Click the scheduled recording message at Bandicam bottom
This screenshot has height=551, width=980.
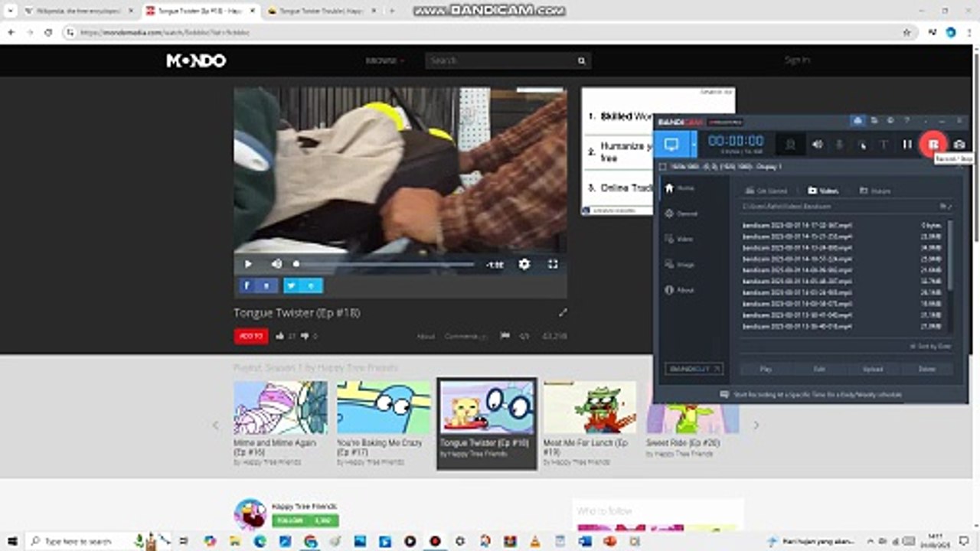coord(812,395)
